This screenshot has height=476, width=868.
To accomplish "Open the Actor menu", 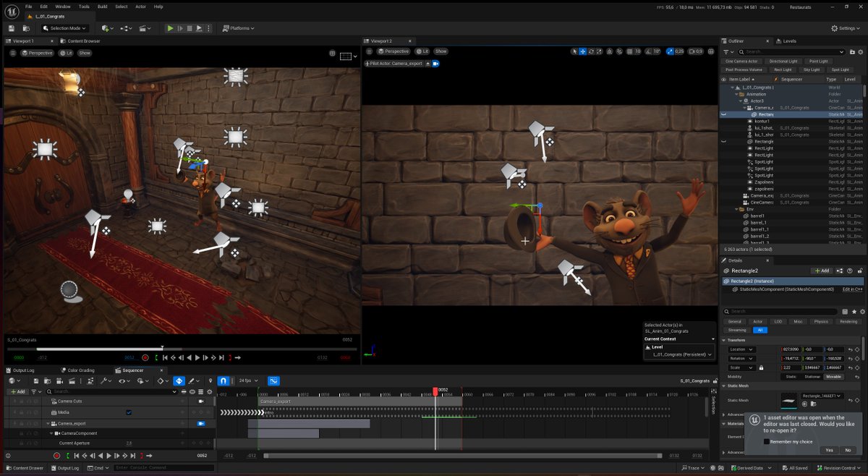I will tap(140, 7).
